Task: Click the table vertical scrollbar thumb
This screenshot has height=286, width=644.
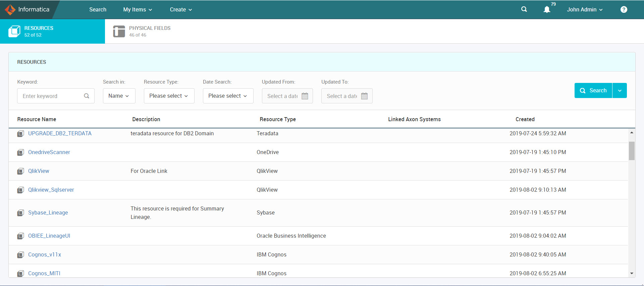Action: (632, 151)
